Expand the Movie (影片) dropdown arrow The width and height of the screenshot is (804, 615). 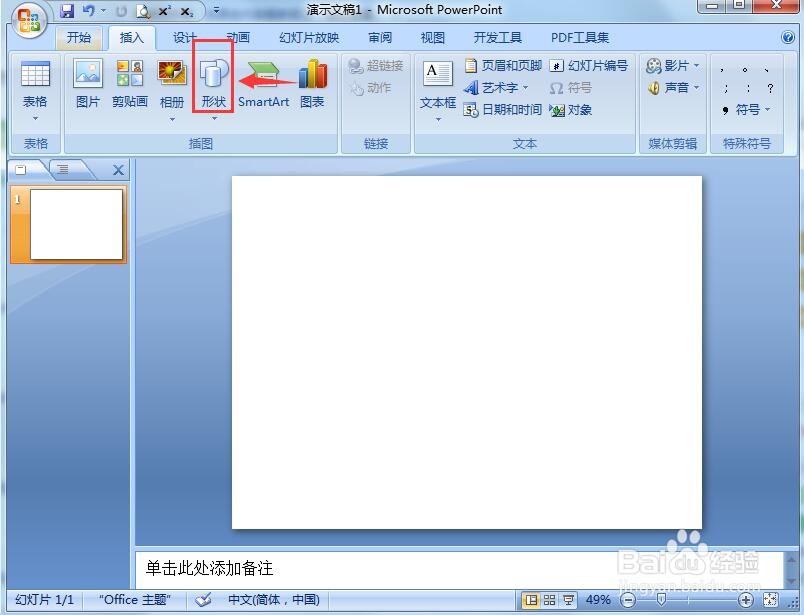696,66
